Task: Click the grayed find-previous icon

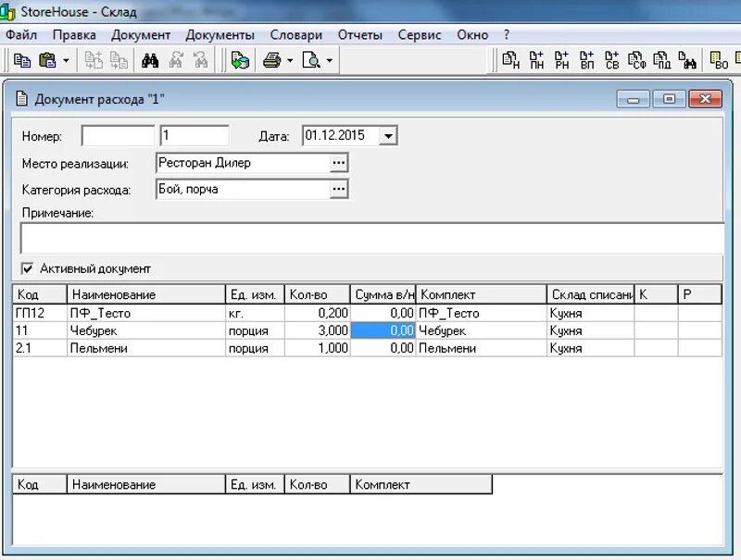Action: tap(201, 60)
